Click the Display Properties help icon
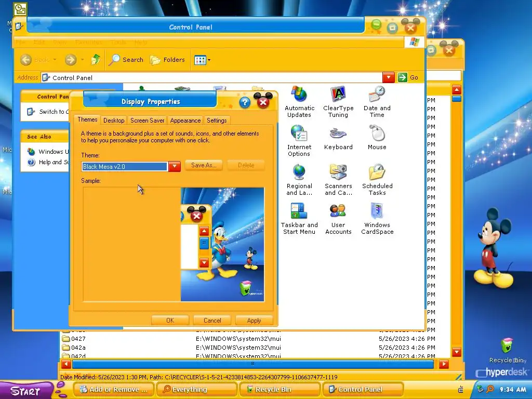 coord(245,102)
